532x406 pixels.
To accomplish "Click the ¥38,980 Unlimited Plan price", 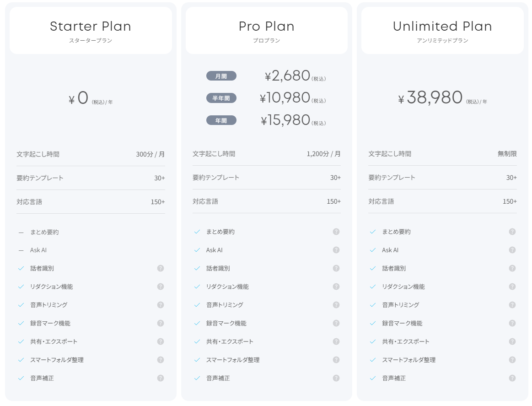I will coord(434,98).
